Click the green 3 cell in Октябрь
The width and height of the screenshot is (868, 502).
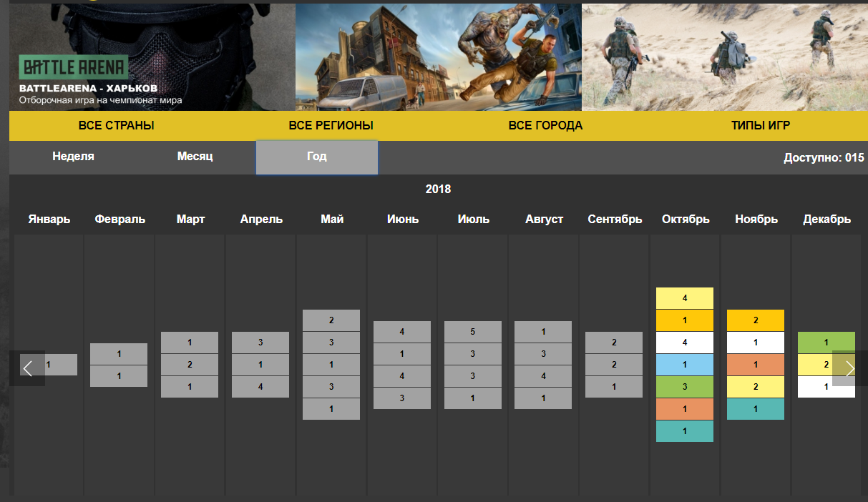(x=685, y=387)
